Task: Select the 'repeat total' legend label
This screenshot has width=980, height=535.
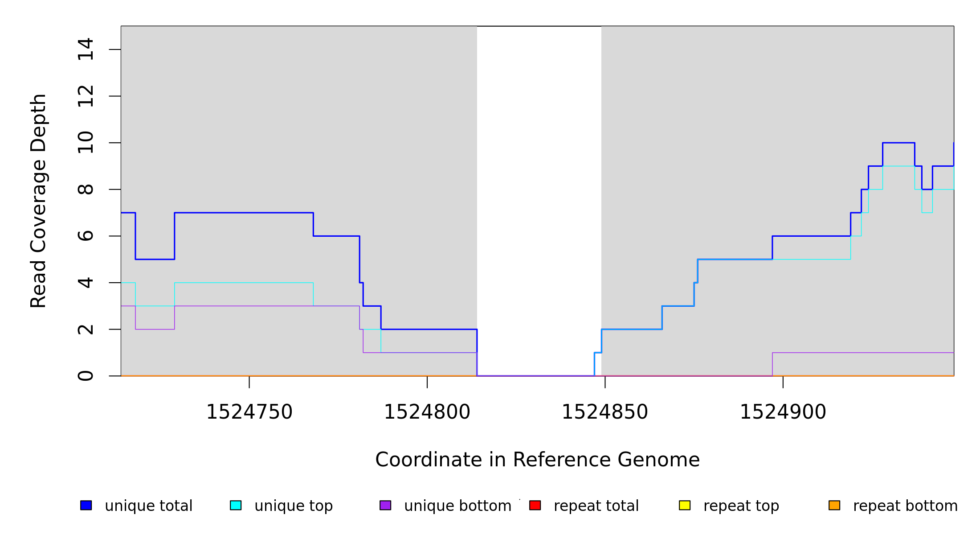Action: coord(596,506)
